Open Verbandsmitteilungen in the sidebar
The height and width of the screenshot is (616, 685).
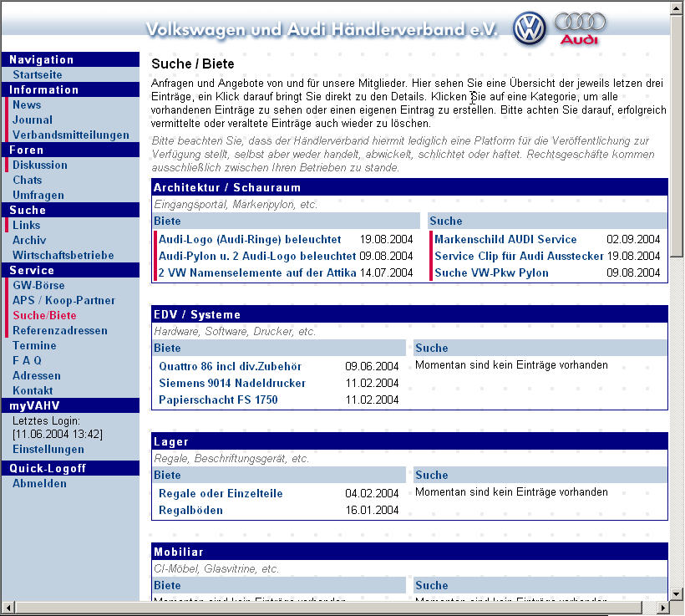coord(71,135)
